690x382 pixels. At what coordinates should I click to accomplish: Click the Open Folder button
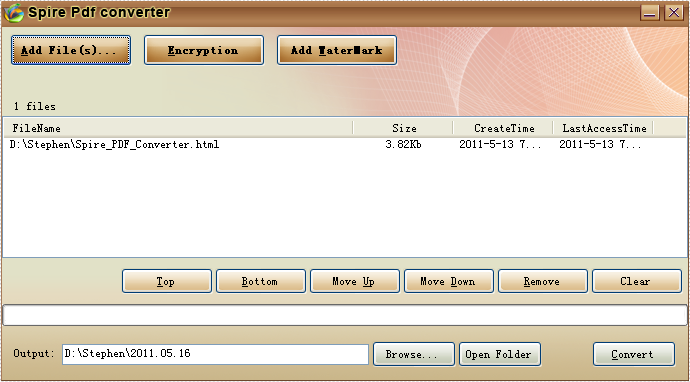[x=499, y=354]
